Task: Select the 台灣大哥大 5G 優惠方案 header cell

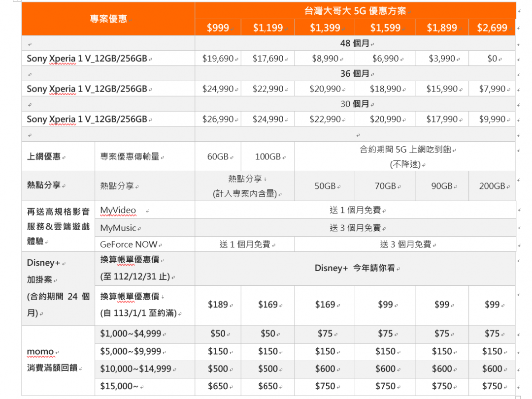Action: click(x=355, y=11)
